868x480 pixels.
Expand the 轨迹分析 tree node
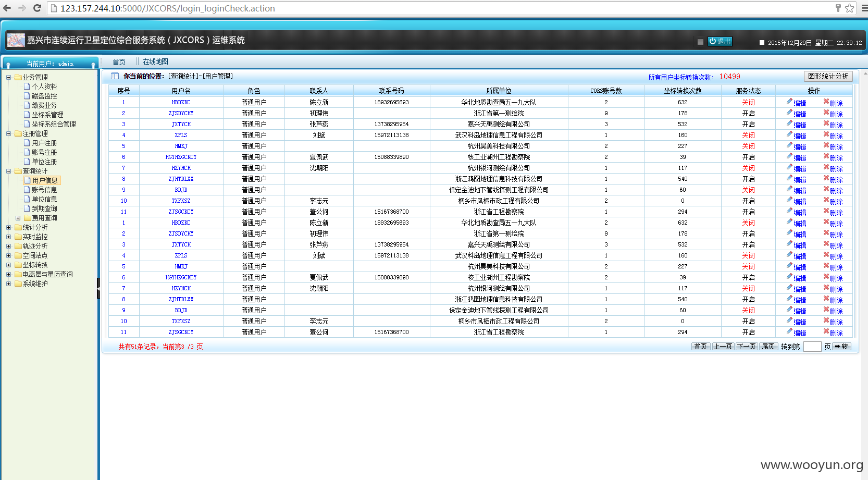(8, 246)
